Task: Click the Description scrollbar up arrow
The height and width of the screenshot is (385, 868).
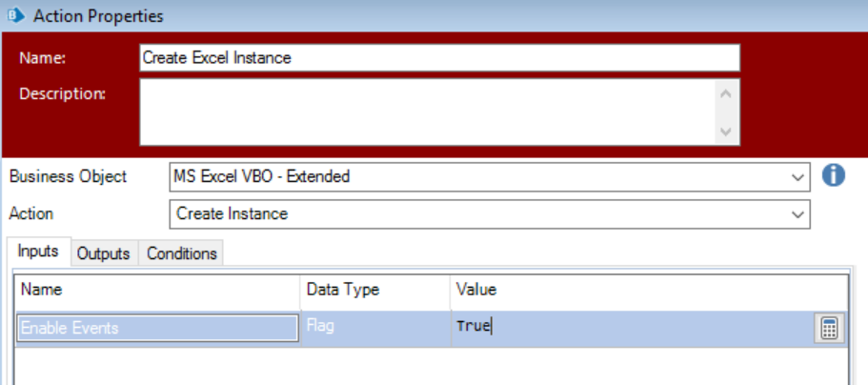Action: click(727, 93)
